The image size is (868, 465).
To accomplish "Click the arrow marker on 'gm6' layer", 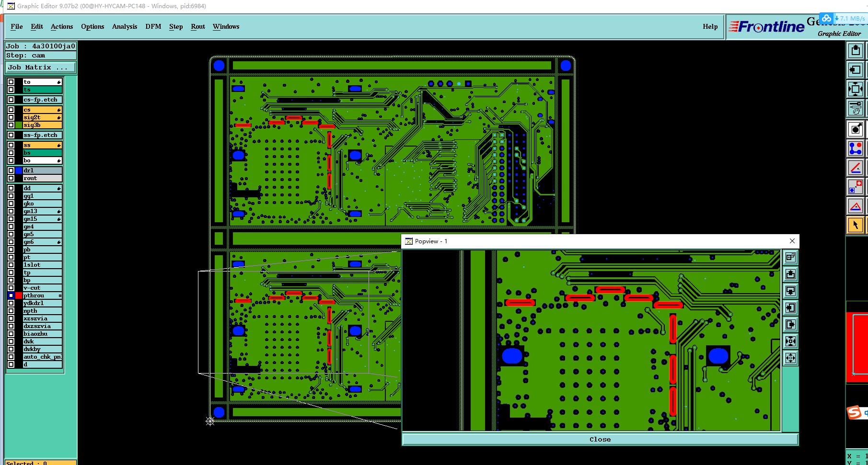I will click(59, 242).
